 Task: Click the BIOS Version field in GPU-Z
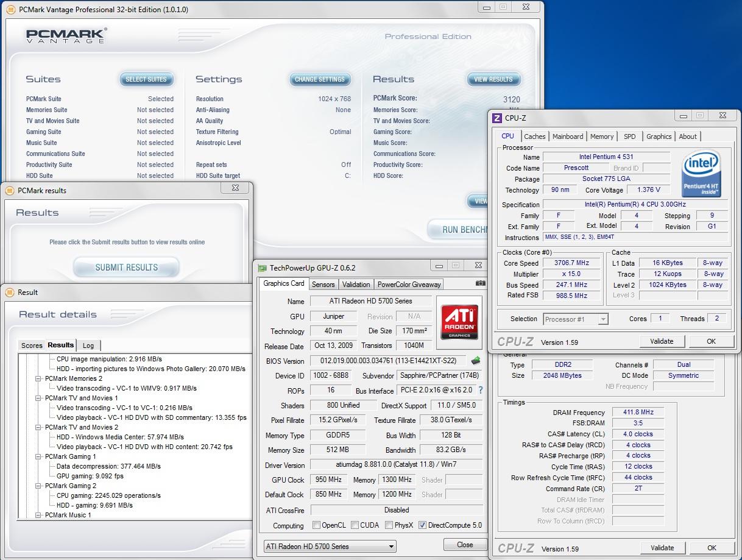[388, 361]
